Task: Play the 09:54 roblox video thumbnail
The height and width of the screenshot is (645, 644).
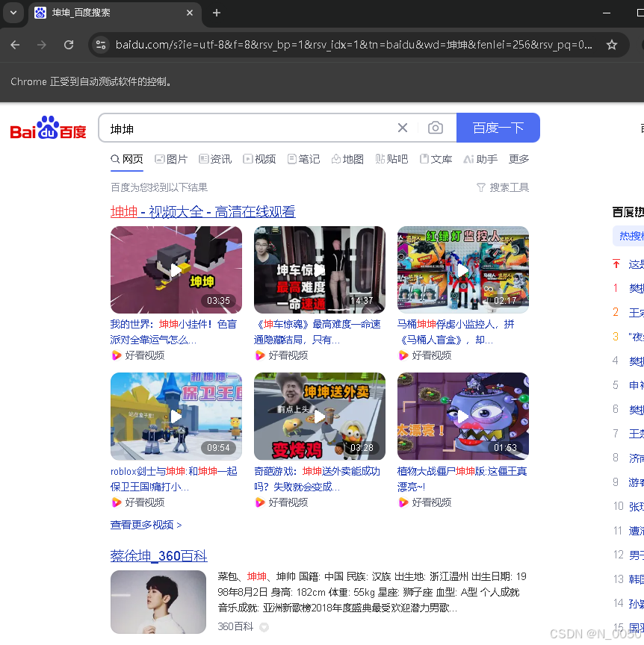Action: pos(176,417)
